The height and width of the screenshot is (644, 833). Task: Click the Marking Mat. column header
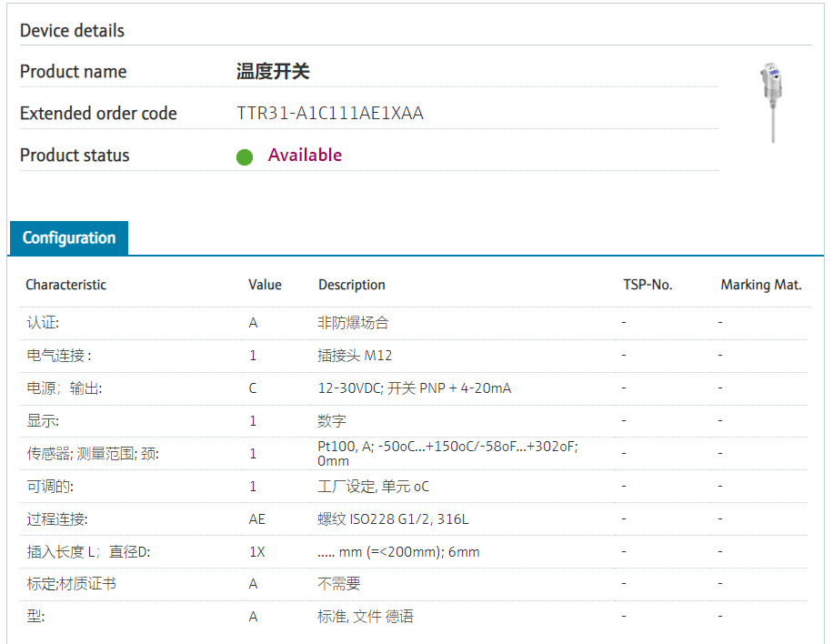click(761, 285)
